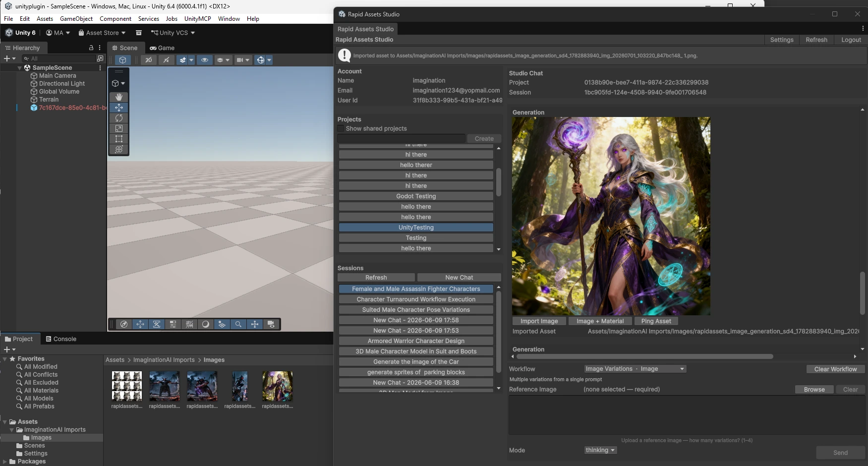
Task: Collapse the SampleScene tree node
Action: pos(20,68)
